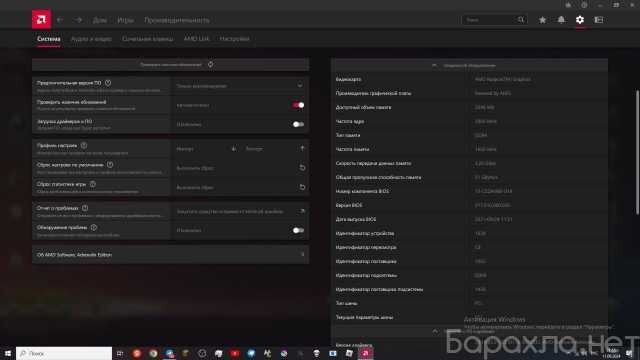Click the check for updates button
Viewport: 640px width, 360px height.
171,64
